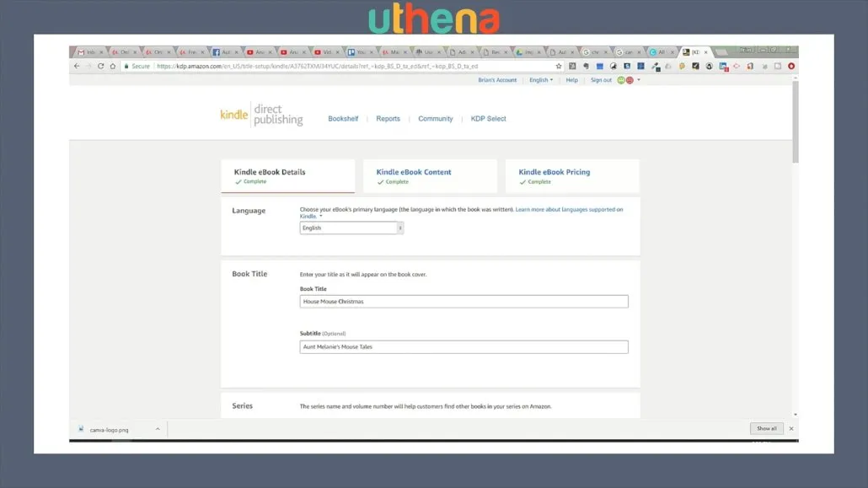The height and width of the screenshot is (488, 868).
Task: Click the page vertical scrollbar thumb
Action: [796, 122]
